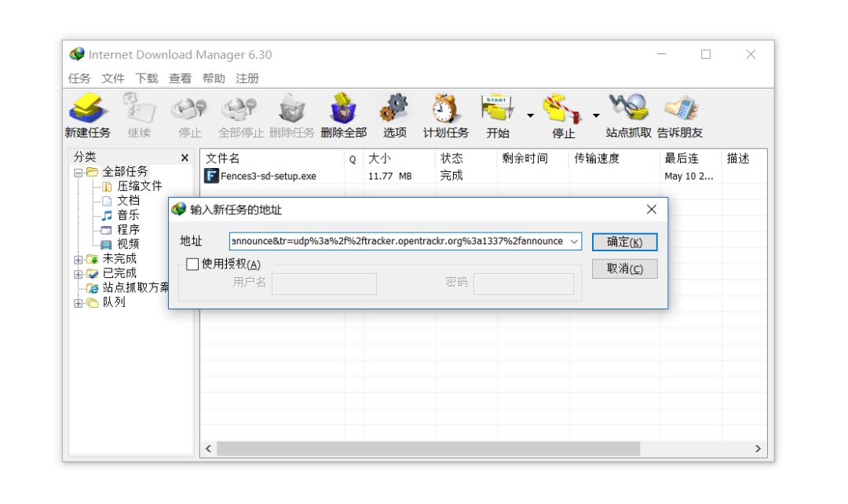
Task: Open dropdown arrow next to 停止 queue
Action: (596, 115)
